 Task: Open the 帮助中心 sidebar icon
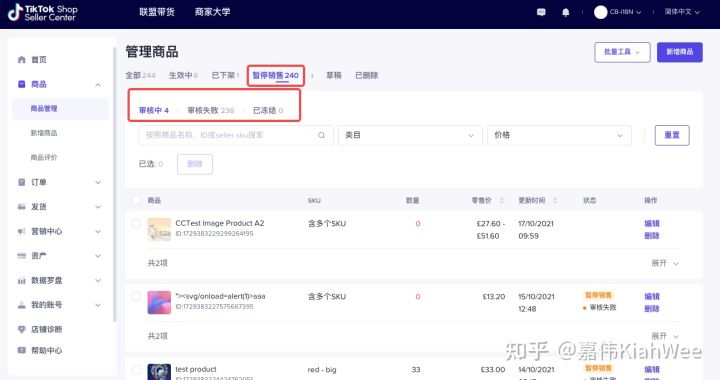click(x=22, y=350)
